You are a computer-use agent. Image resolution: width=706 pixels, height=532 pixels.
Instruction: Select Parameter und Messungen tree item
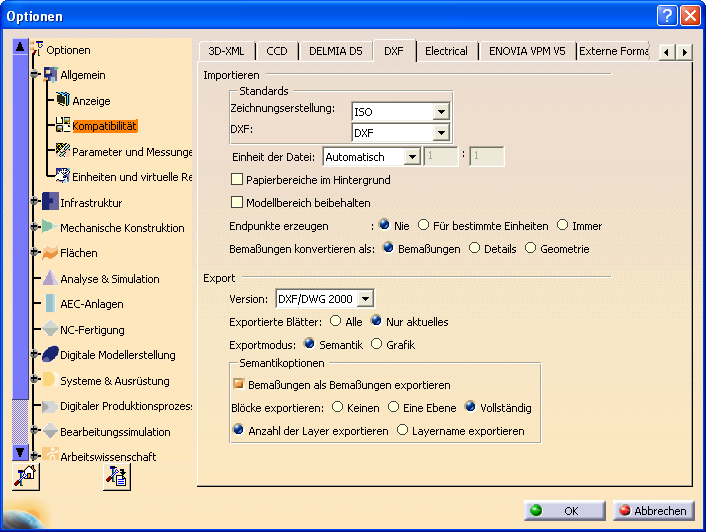pos(132,152)
